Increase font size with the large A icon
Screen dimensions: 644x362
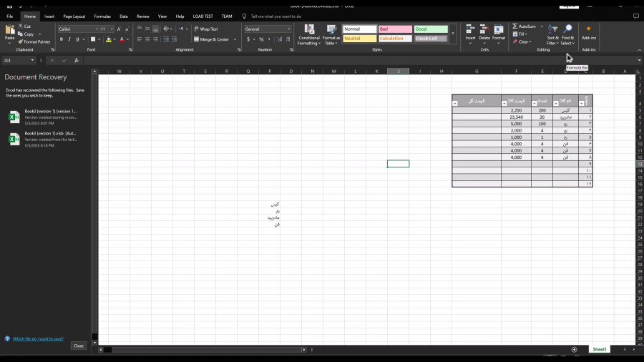click(119, 29)
